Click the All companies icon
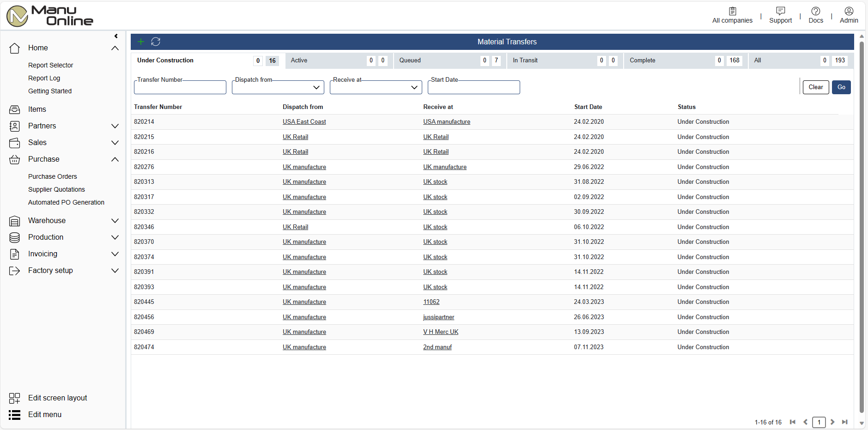 click(732, 11)
